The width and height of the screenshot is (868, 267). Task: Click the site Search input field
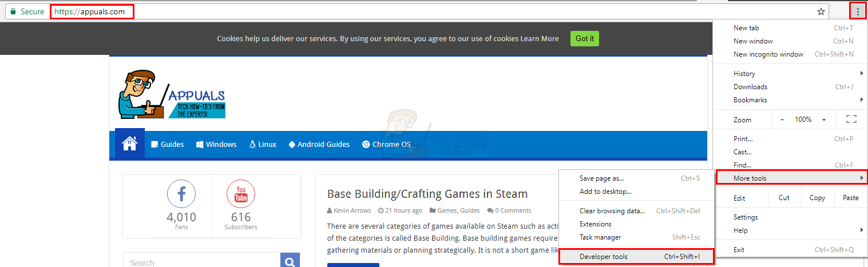click(201, 261)
